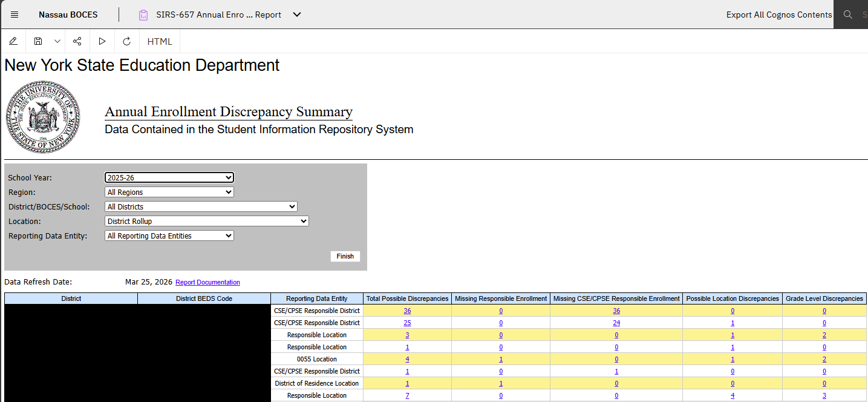Open the Region All Regions dropdown
Screen dimensions: 868x402
click(x=169, y=192)
